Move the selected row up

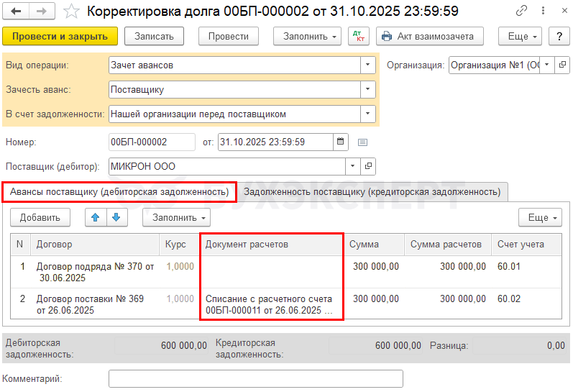tap(96, 217)
